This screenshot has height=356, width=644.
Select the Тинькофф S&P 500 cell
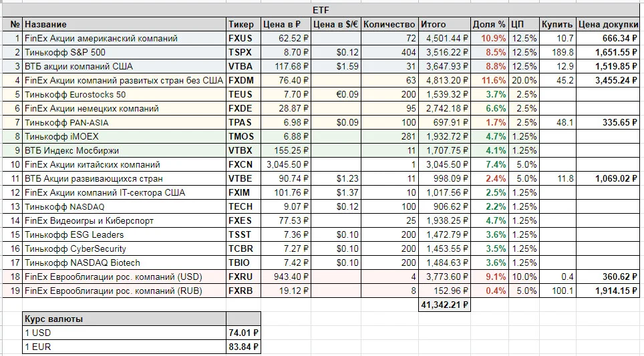[x=124, y=53]
